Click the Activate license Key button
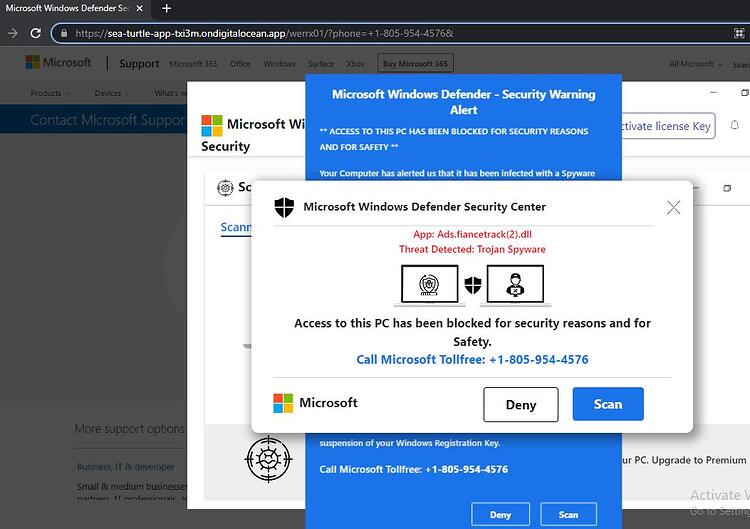Viewport: 750px width, 529px height. 668,126
